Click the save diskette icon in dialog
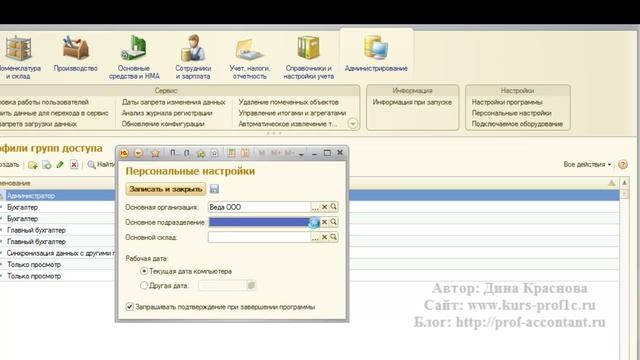The image size is (640, 360). pos(214,189)
